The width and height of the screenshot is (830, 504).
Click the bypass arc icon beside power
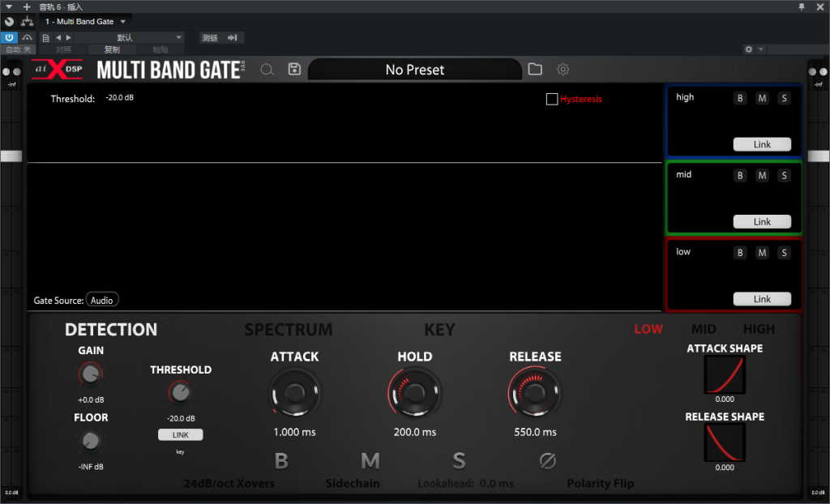pos(27,37)
